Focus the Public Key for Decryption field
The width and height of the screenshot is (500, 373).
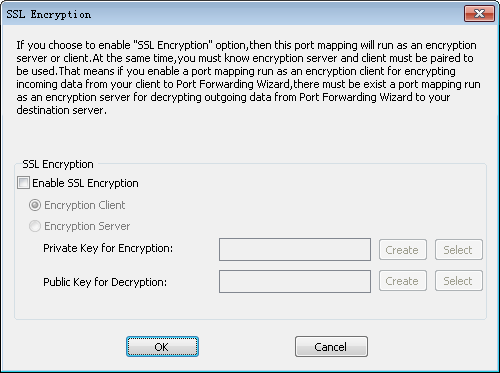(x=295, y=281)
